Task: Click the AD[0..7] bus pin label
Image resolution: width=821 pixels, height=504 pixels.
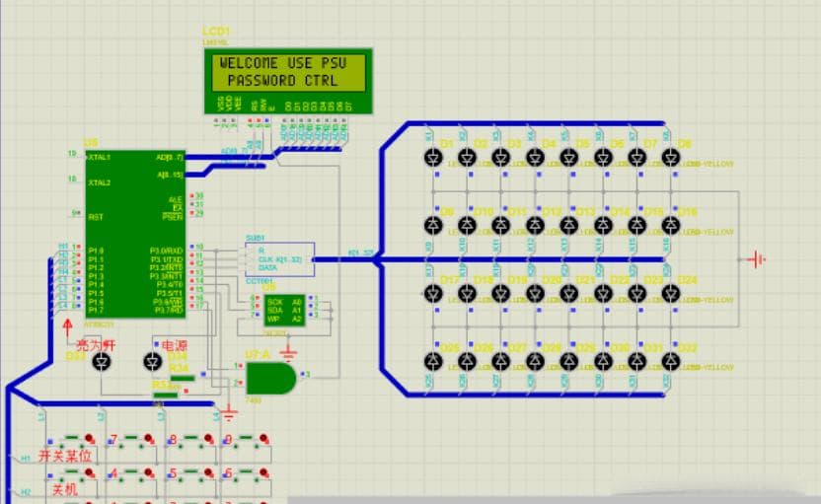Action: point(170,157)
